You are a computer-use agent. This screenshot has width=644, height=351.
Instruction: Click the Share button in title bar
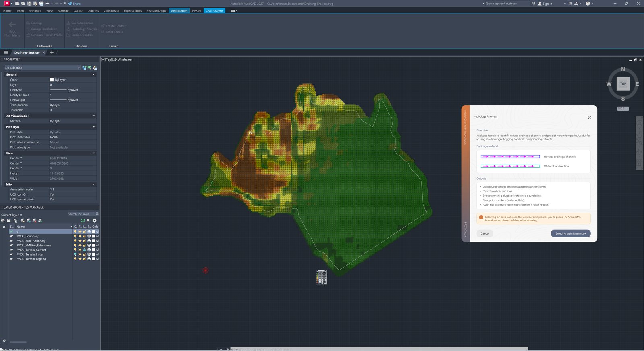[x=74, y=4]
